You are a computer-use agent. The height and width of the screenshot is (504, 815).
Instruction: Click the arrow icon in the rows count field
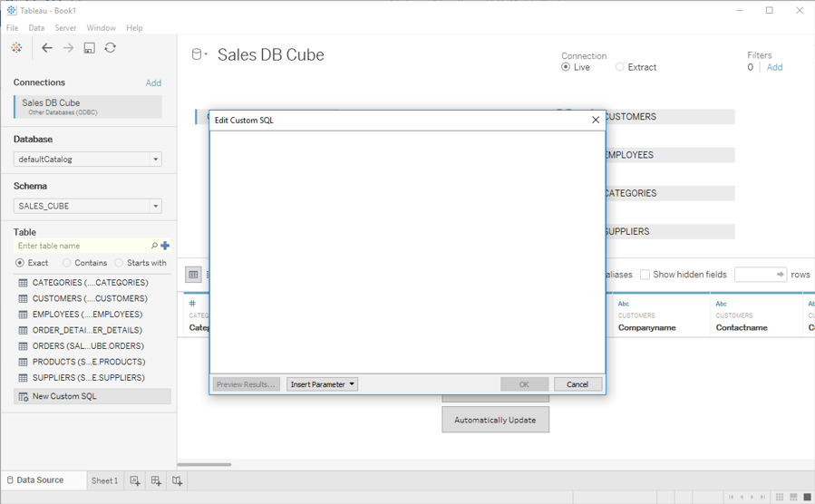(781, 275)
